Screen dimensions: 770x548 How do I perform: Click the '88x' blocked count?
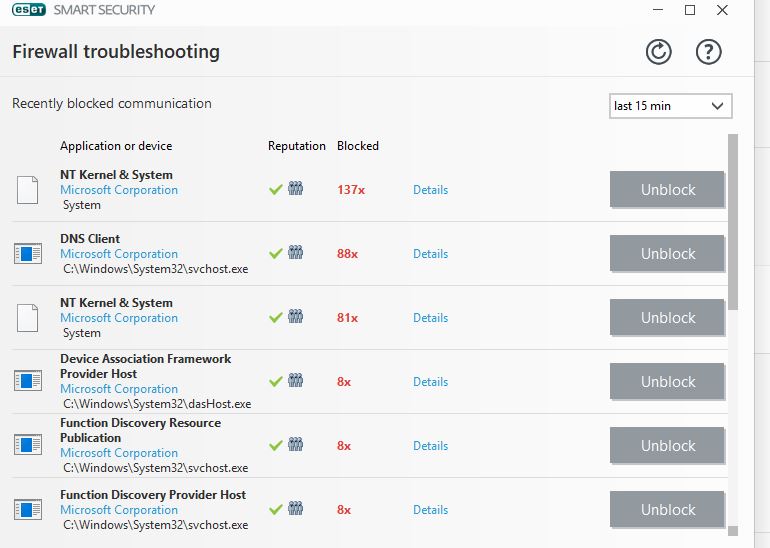(347, 254)
